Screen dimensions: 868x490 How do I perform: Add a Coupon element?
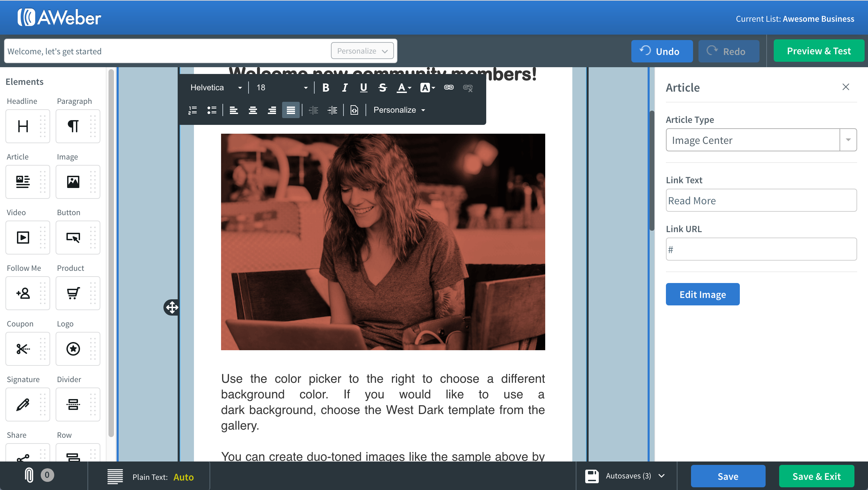(23, 349)
